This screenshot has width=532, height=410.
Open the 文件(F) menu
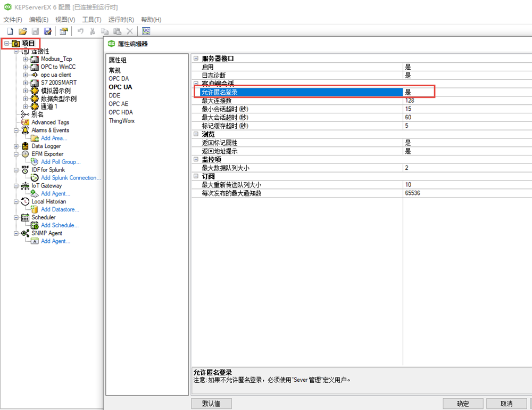tap(13, 20)
